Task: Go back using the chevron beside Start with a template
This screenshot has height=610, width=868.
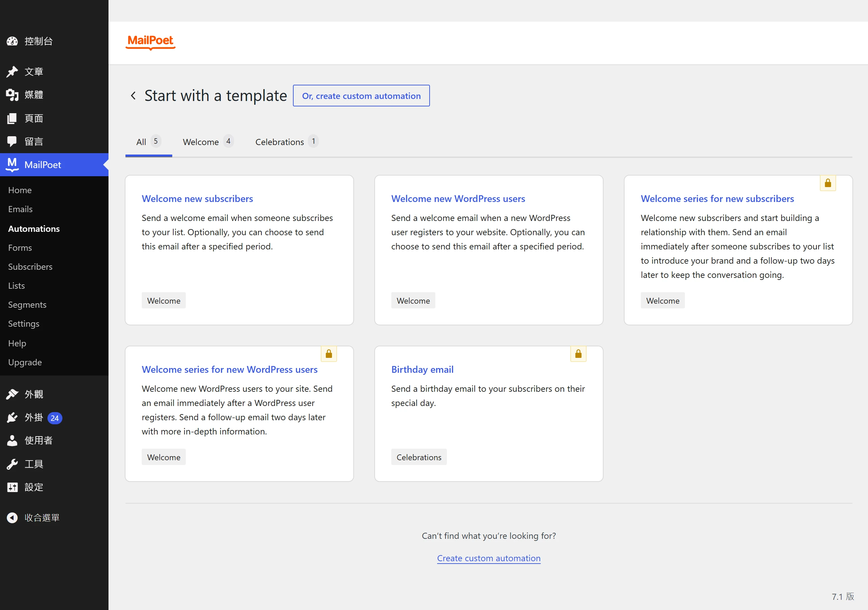Action: coord(133,96)
